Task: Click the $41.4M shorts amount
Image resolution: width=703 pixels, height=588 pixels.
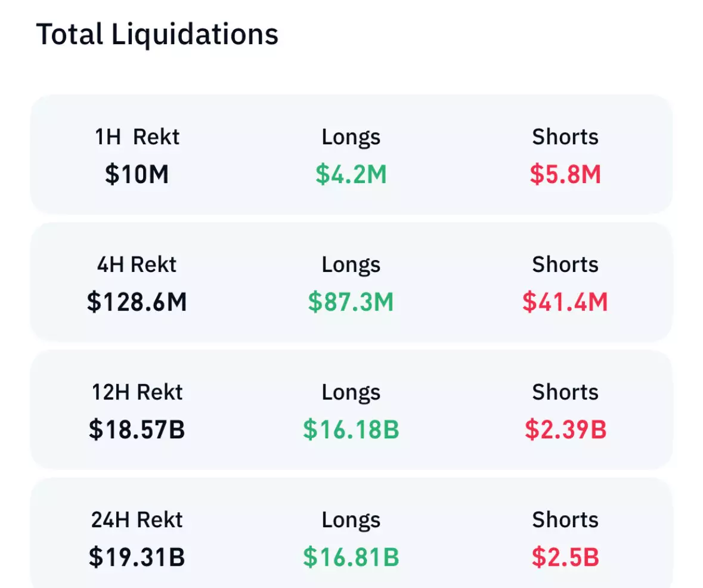Action: (565, 302)
